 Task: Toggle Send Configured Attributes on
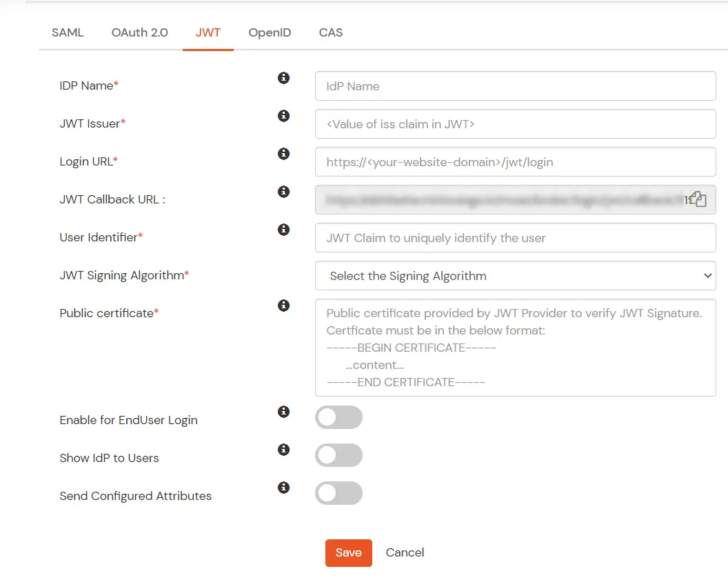pos(338,493)
